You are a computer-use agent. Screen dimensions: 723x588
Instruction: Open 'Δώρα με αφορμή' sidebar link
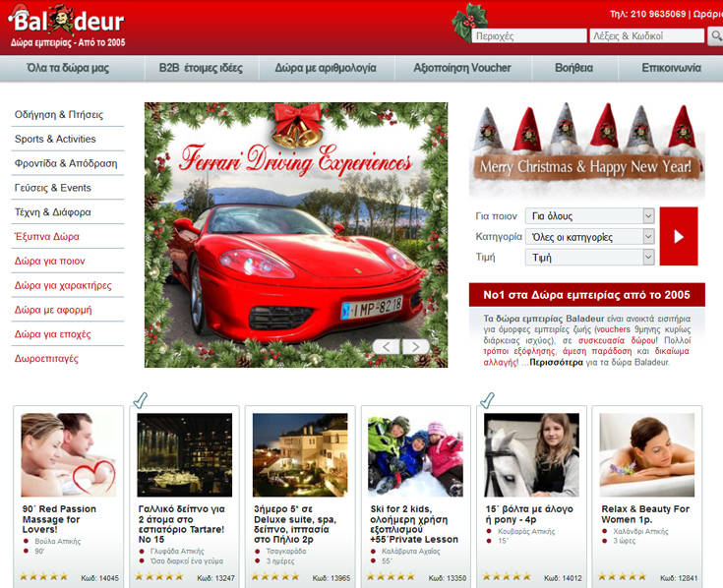click(53, 310)
